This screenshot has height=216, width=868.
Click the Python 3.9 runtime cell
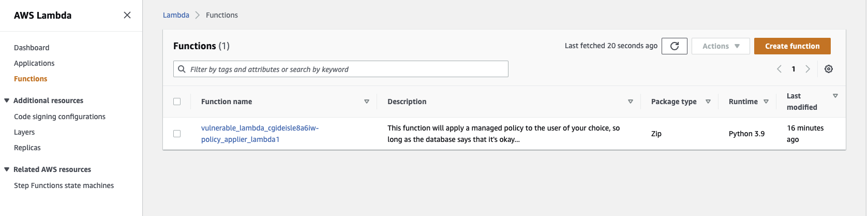click(746, 134)
